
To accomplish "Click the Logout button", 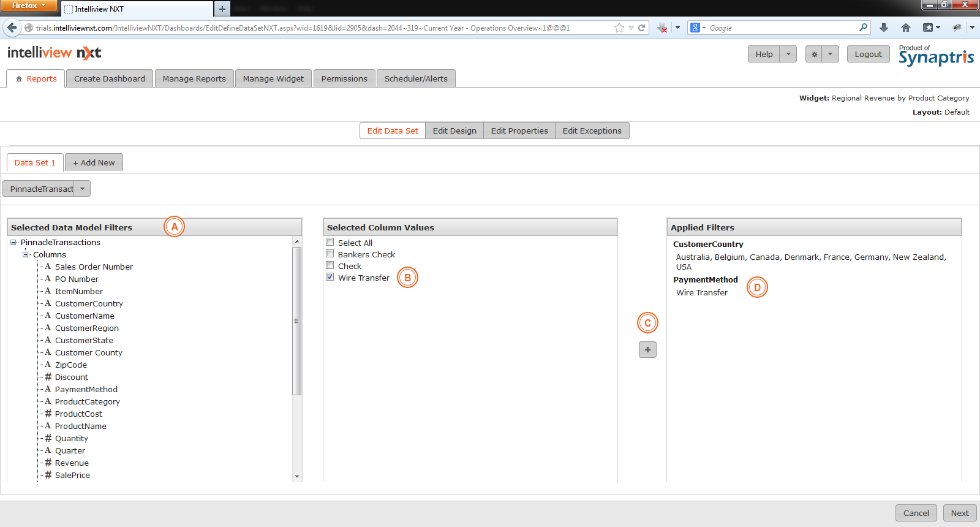I will 868,55.
